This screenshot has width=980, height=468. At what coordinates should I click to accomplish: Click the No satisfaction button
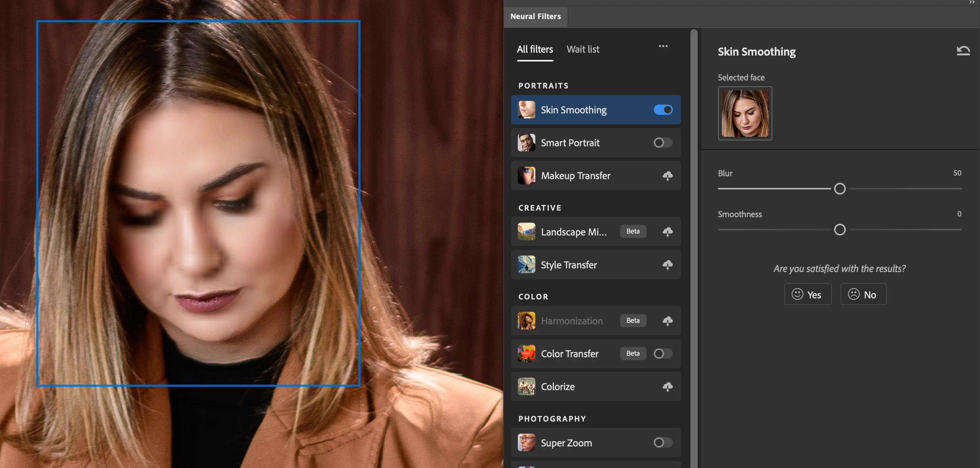(863, 294)
